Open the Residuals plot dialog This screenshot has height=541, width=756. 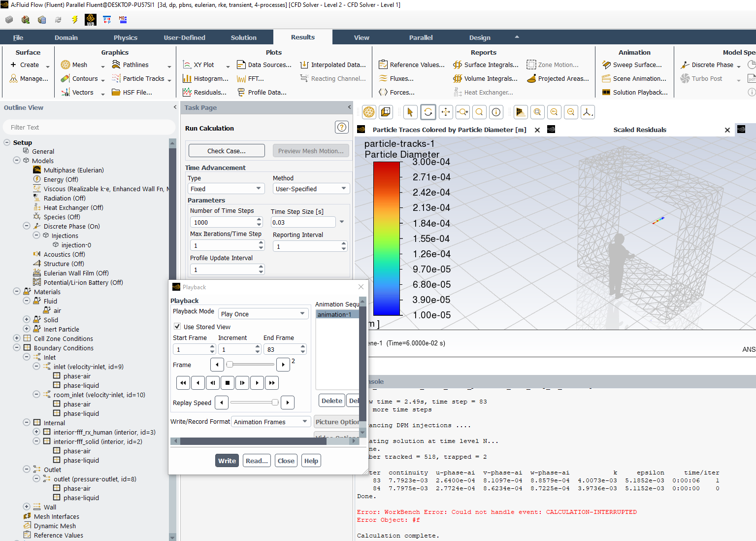(x=204, y=92)
